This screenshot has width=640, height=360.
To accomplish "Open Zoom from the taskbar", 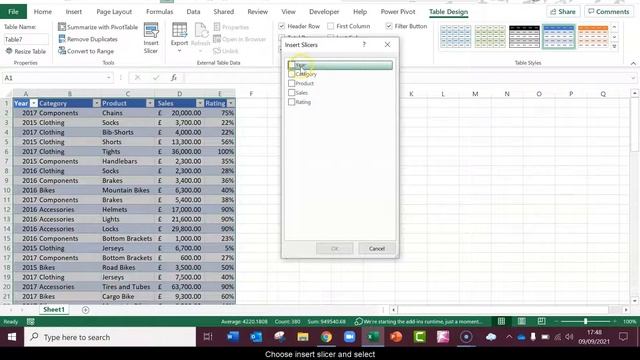I will point(349,337).
